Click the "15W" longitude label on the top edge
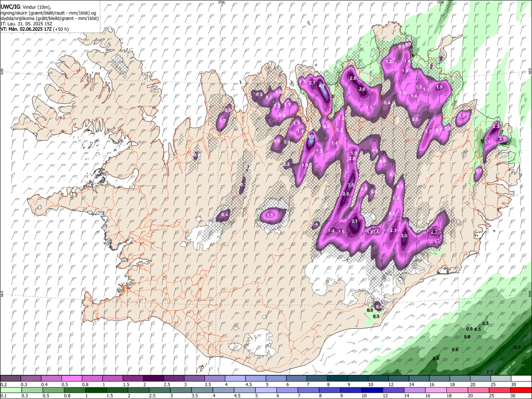The width and height of the screenshot is (532, 399). point(440,2)
